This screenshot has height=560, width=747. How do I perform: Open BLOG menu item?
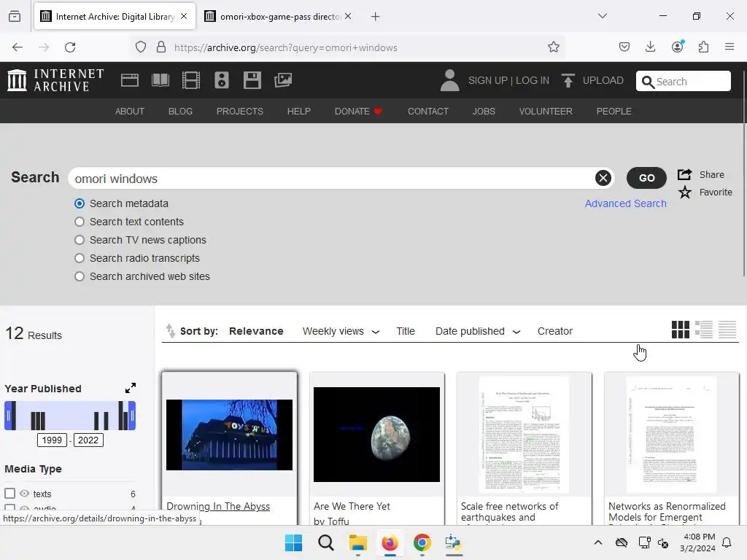coord(180,111)
